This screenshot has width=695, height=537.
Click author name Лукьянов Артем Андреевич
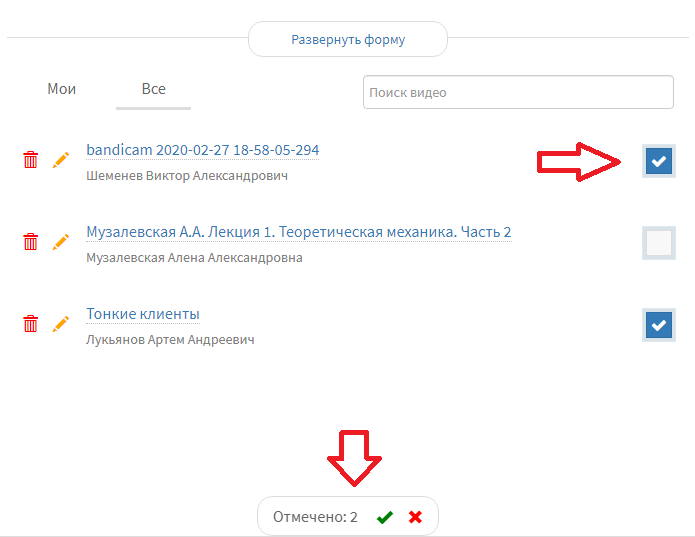coord(170,340)
